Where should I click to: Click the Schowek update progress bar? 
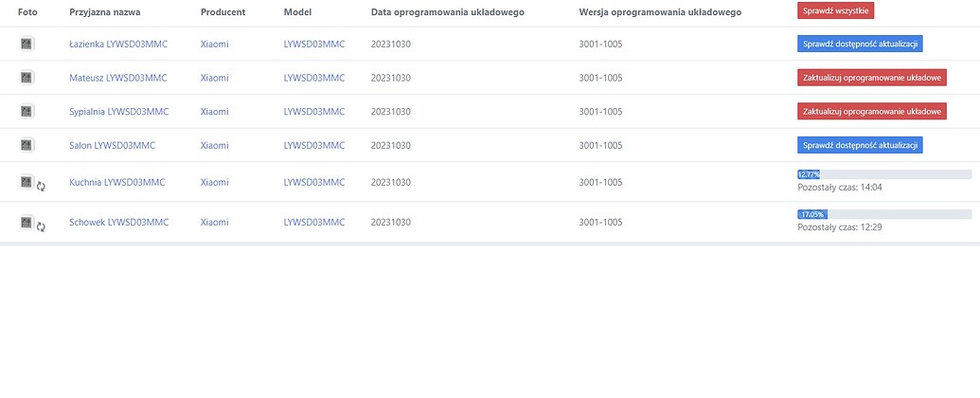884,215
